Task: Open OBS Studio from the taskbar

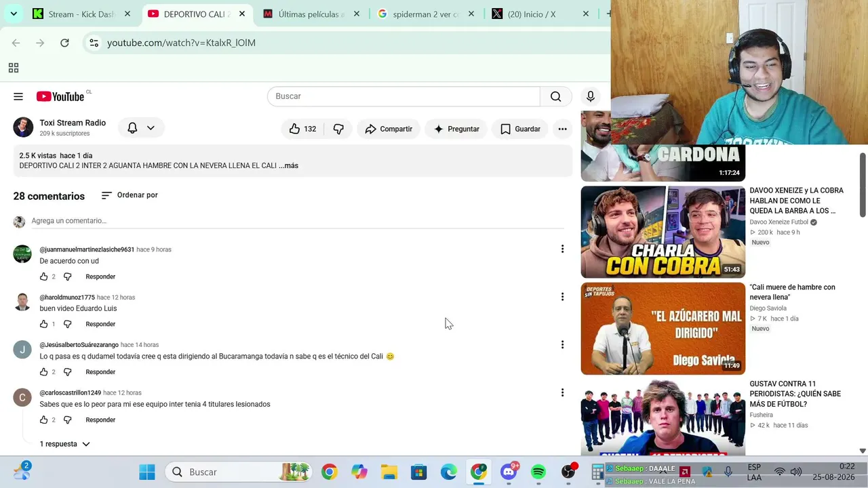Action: tap(569, 472)
